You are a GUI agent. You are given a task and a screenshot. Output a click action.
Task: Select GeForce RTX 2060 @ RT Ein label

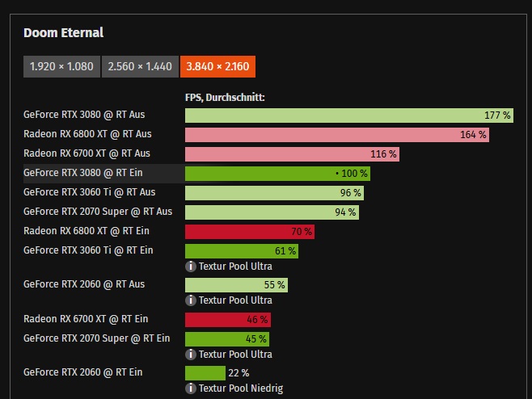coord(83,372)
